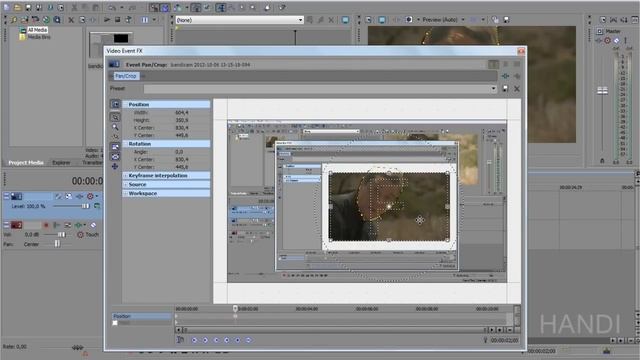The height and width of the screenshot is (360, 640).
Task: Save preset with the disk icon beside Preset
Action: [x=505, y=89]
